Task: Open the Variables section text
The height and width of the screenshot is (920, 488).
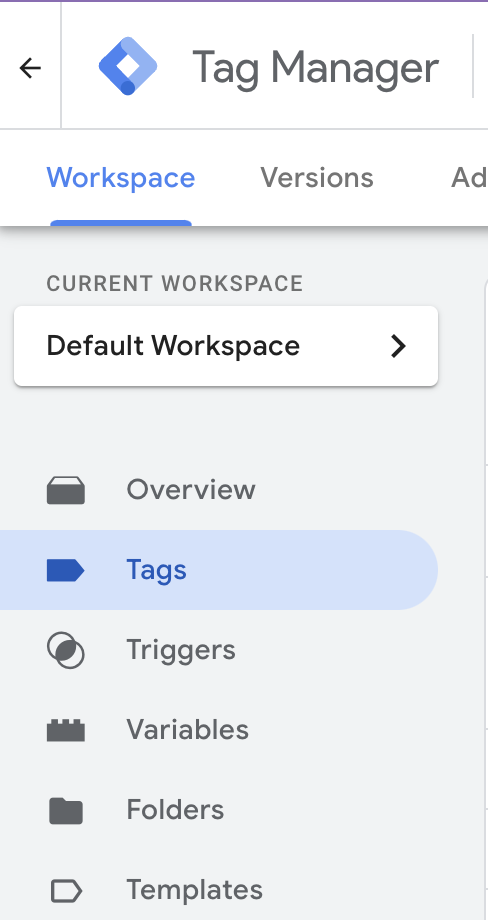Action: point(188,730)
